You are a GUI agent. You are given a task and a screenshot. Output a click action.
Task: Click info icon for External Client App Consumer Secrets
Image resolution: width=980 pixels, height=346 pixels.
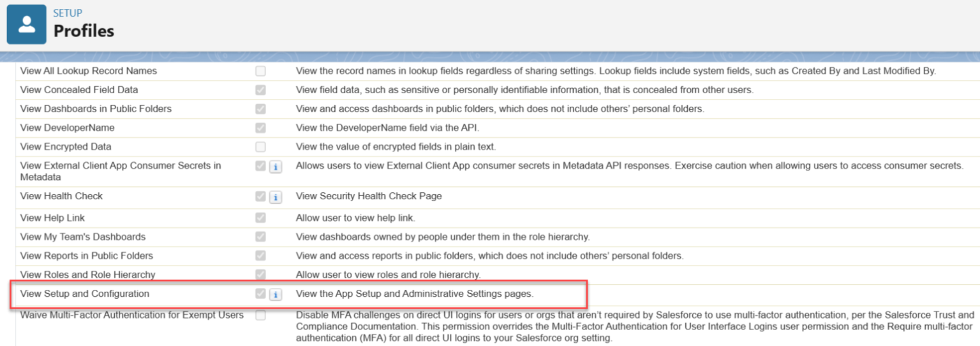coord(276,167)
